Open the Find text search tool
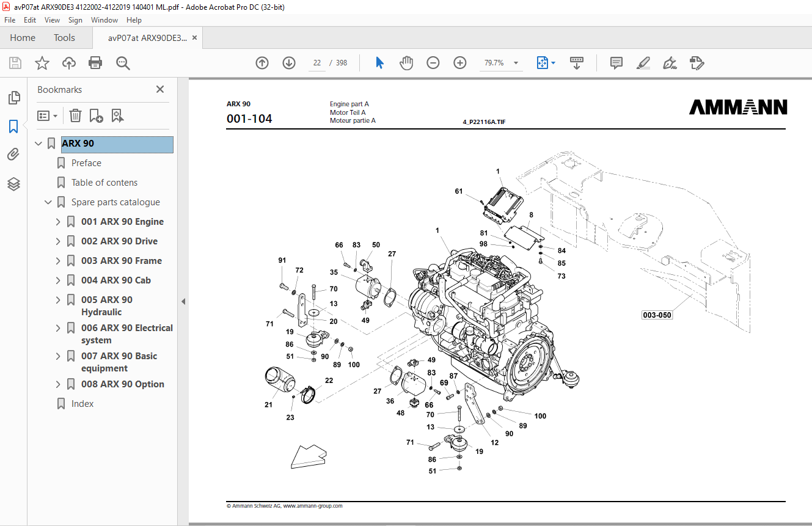 (x=123, y=63)
